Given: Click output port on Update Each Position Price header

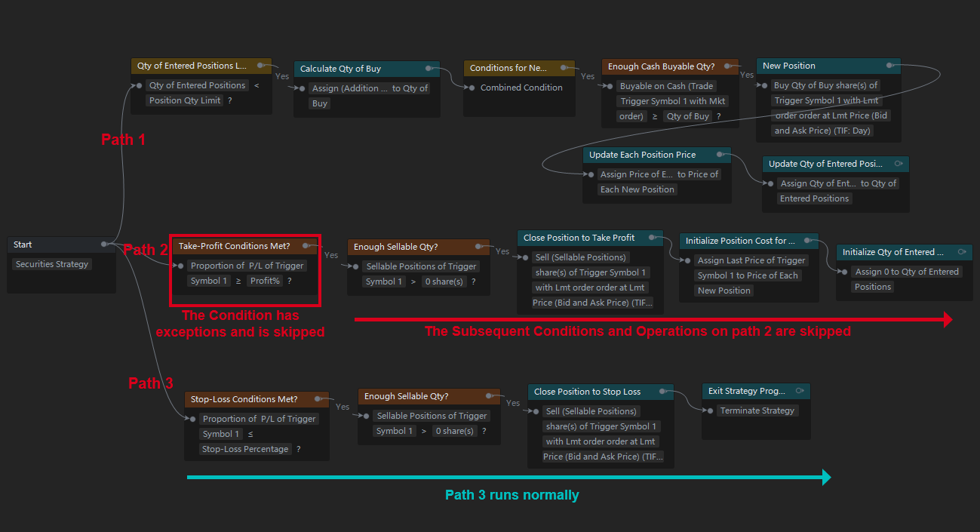Looking at the screenshot, I should tap(720, 154).
